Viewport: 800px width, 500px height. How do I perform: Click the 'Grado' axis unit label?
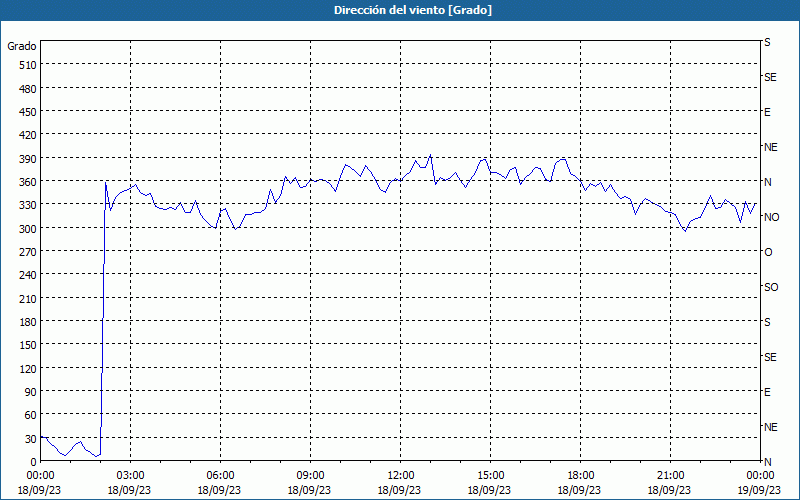pos(22,46)
